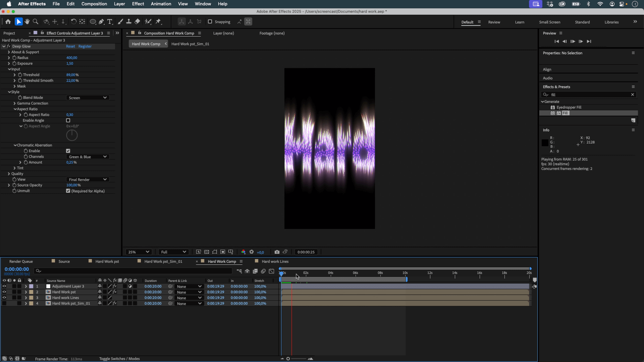Screen dimensions: 644x362
Task: Select the Type tool
Action: [x=110, y=22]
